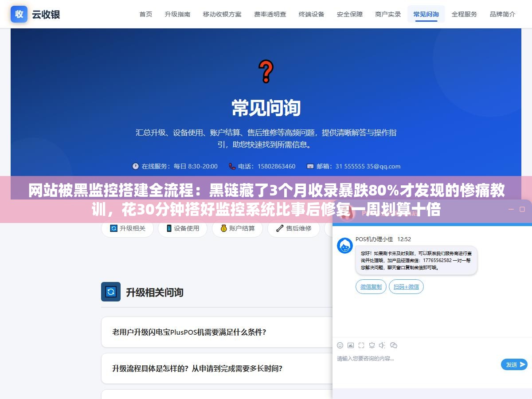Screen dimensions: 532x399
Task: Click the send image icon in chat
Action: 351,345
